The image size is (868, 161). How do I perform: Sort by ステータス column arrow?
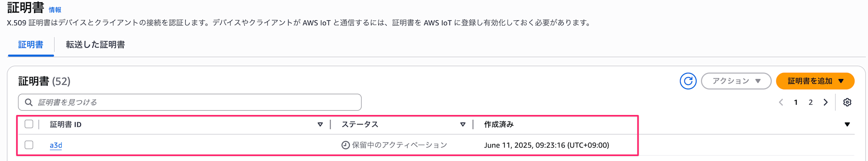point(463,125)
